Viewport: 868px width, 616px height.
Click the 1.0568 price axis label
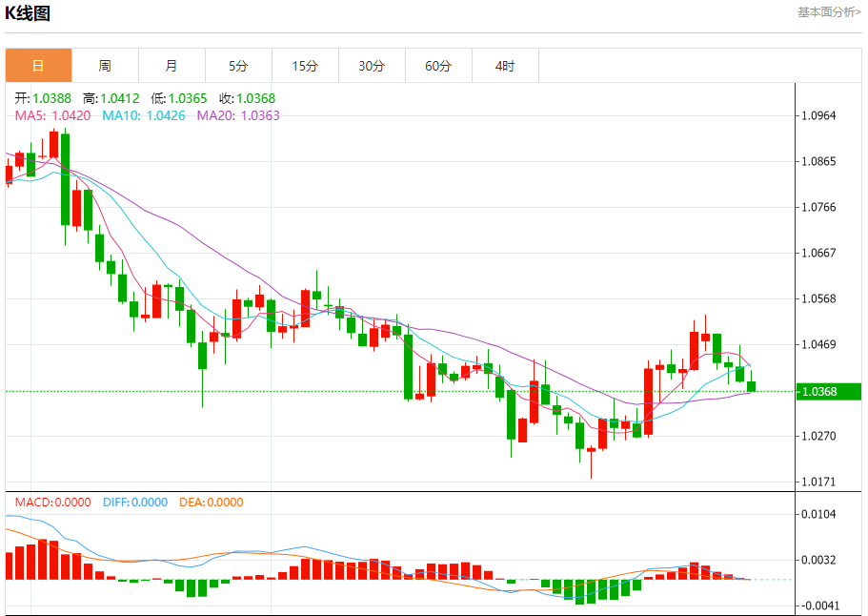[819, 298]
